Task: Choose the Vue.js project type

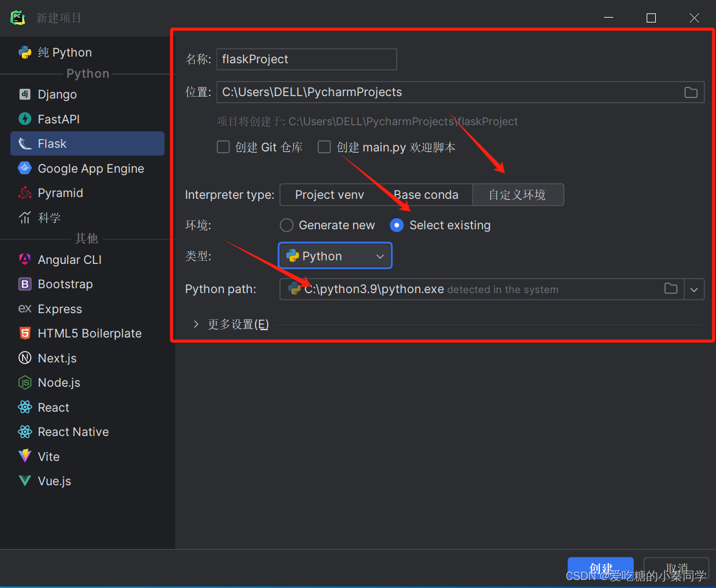Action: (x=87, y=481)
